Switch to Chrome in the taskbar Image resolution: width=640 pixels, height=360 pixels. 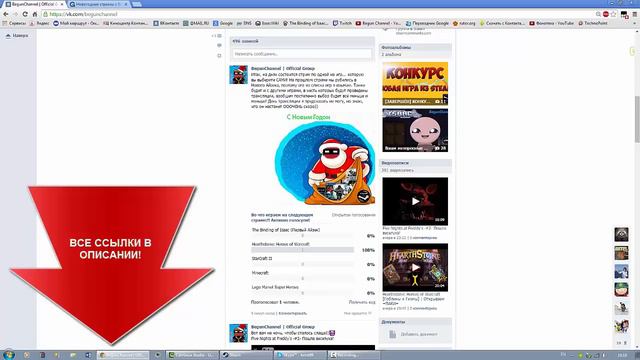pyautogui.click(x=123, y=355)
